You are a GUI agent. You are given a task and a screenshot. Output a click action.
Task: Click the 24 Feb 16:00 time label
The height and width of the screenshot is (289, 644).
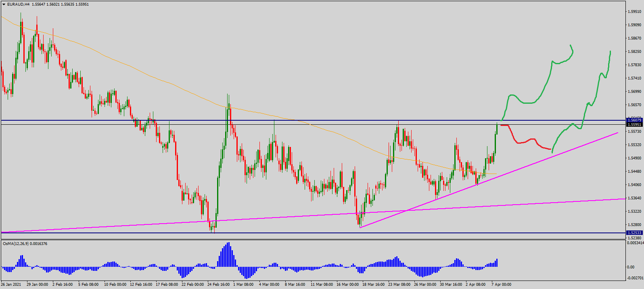point(218,285)
